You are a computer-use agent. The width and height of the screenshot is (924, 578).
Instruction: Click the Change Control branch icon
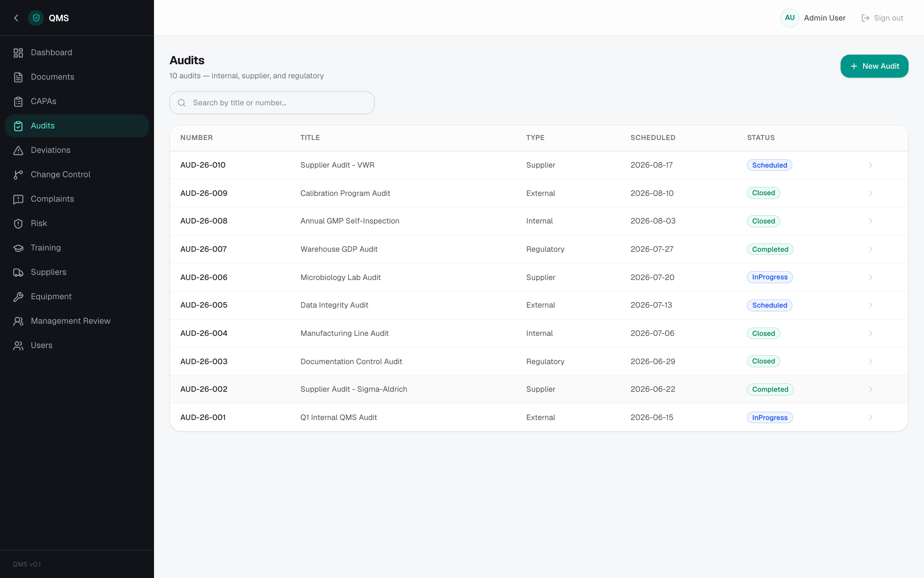click(18, 175)
